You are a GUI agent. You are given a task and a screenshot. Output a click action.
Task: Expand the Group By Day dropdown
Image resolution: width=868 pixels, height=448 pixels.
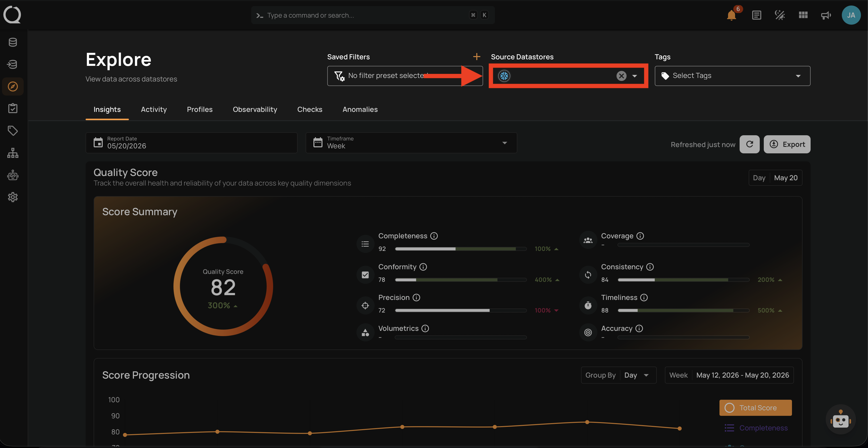[x=619, y=375]
